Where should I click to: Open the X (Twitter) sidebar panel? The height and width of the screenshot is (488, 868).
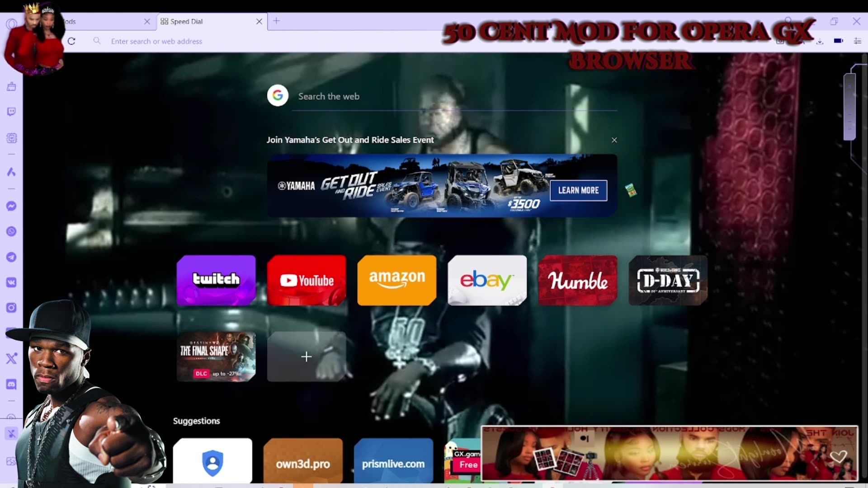pos(11,358)
